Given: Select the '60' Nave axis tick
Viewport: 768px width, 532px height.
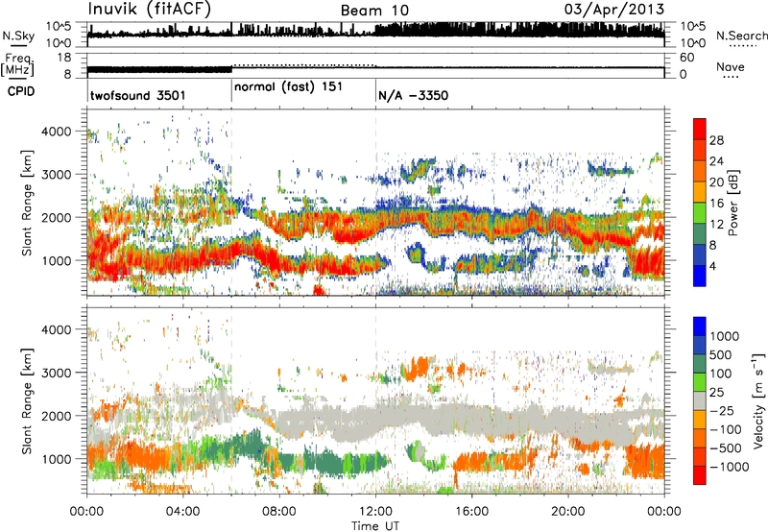Looking at the screenshot, I should (687, 58).
